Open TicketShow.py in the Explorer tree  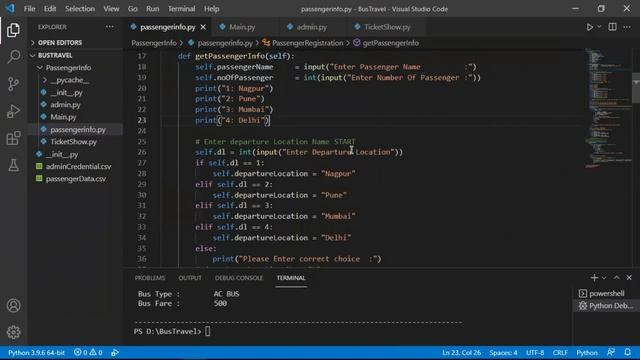pyautogui.click(x=76, y=142)
